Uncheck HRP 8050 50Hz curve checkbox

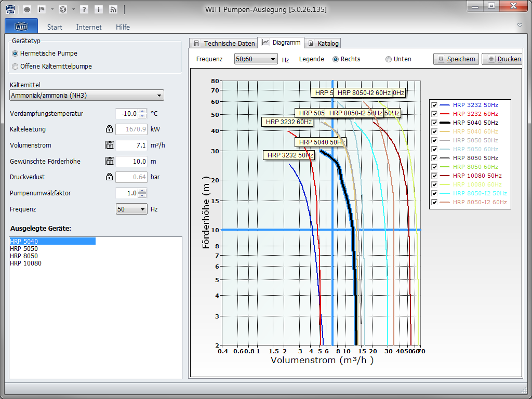[434, 158]
